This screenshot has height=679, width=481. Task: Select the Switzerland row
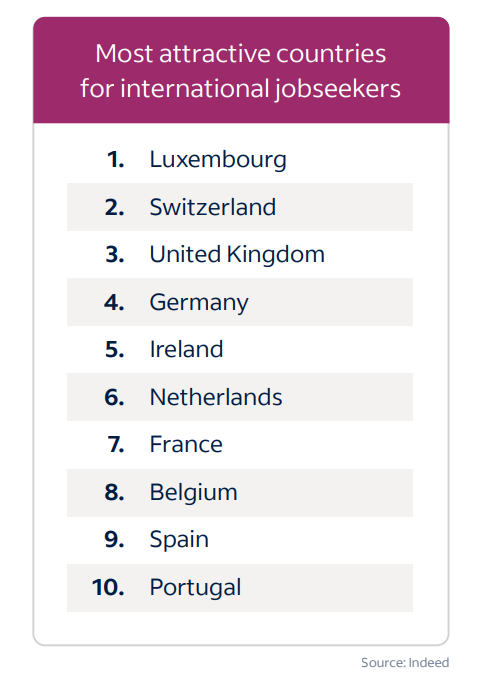240,207
